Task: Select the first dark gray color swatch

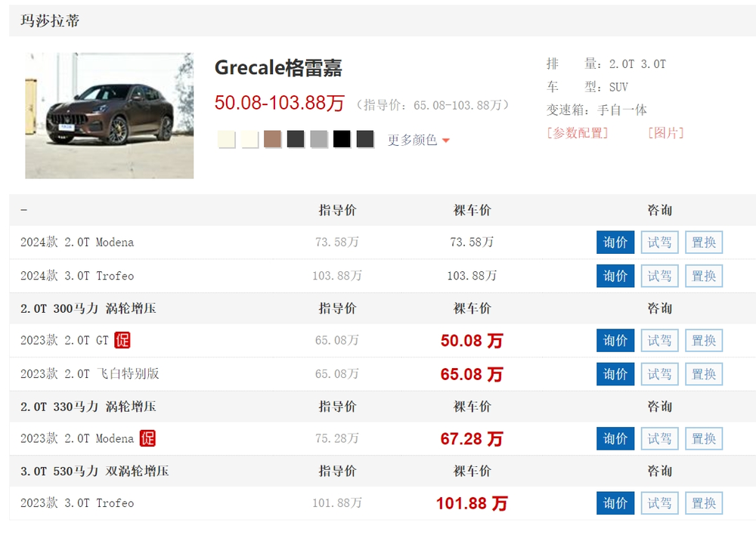Action: pyautogui.click(x=296, y=139)
